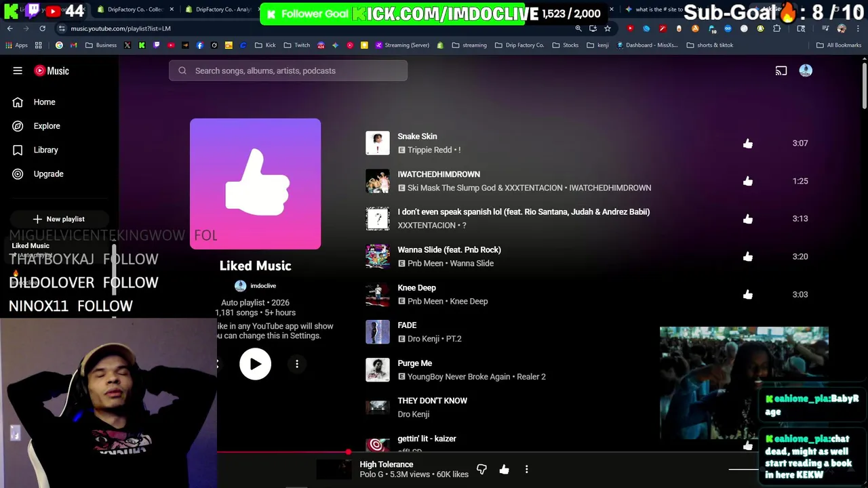The width and height of the screenshot is (868, 488).
Task: Toggle like on Wanna Slide
Action: point(747,256)
